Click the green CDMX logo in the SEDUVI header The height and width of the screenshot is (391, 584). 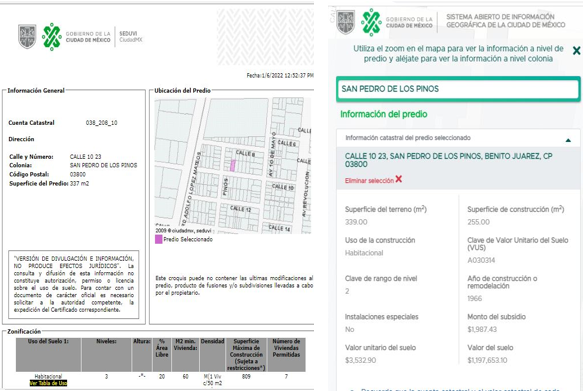coord(51,36)
